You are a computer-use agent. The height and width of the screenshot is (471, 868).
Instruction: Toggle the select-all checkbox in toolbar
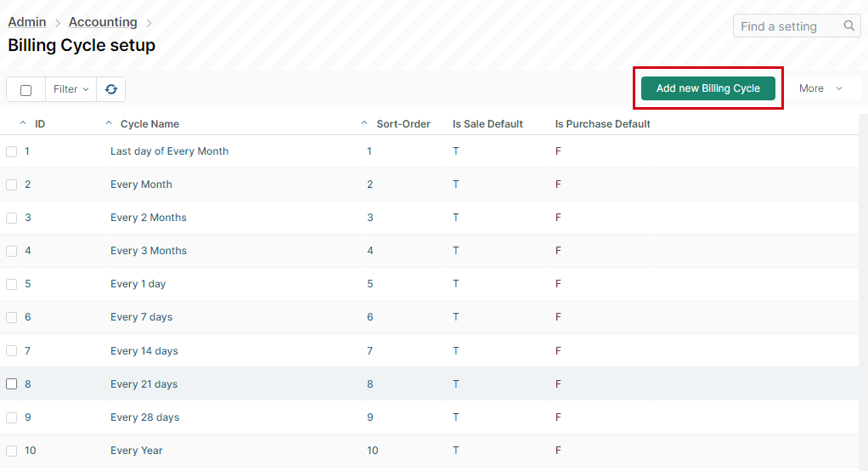(26, 90)
